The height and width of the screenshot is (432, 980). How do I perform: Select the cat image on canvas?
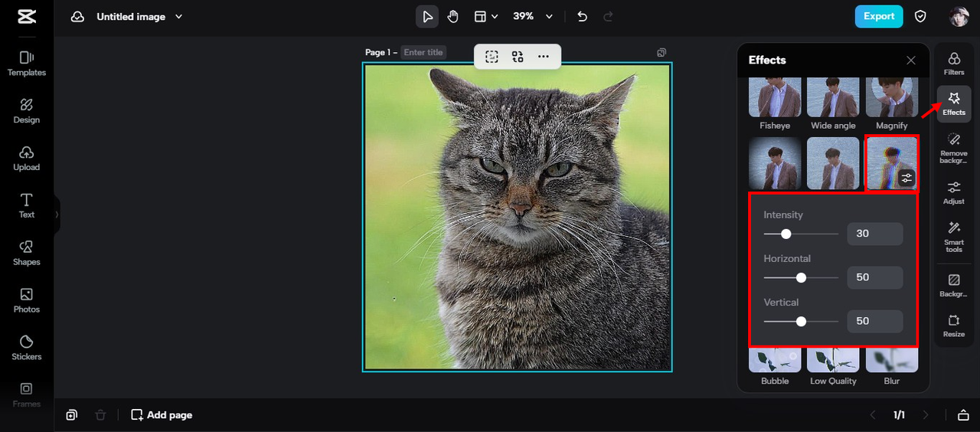click(x=517, y=217)
